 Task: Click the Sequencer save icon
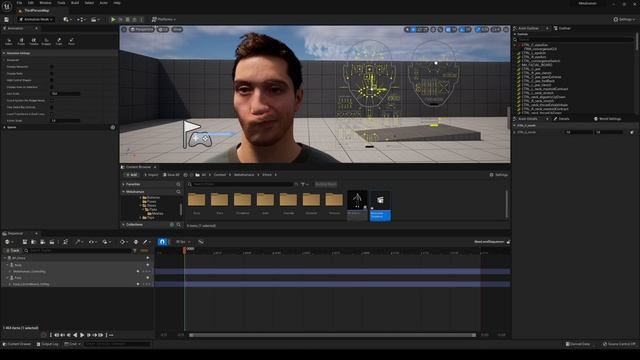coord(24,242)
